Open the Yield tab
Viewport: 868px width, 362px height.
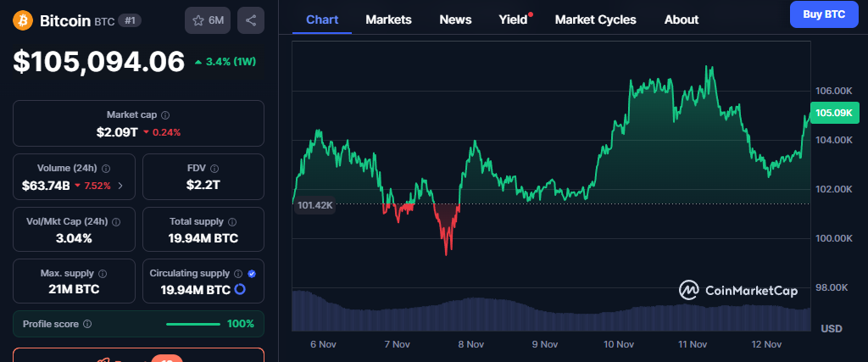(513, 19)
